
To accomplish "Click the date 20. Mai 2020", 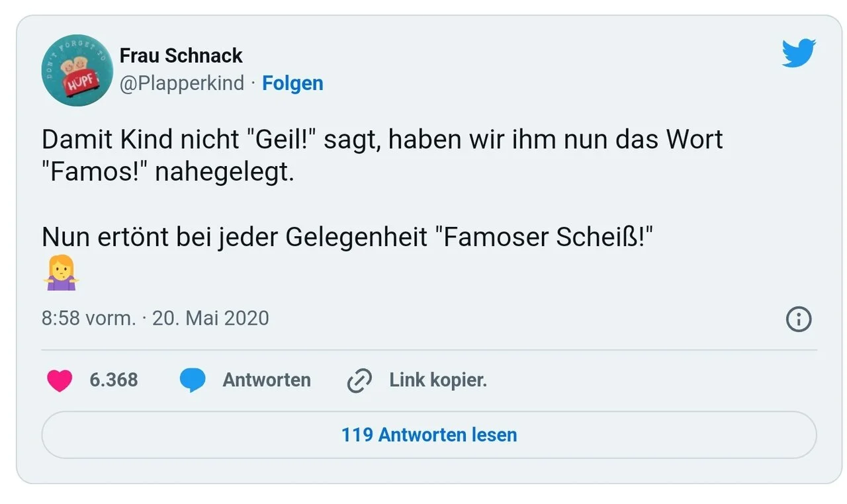I will pyautogui.click(x=210, y=318).
